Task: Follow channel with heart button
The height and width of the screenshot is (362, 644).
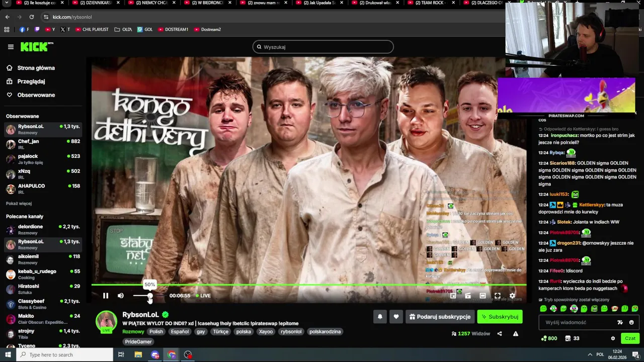Action: click(x=396, y=317)
